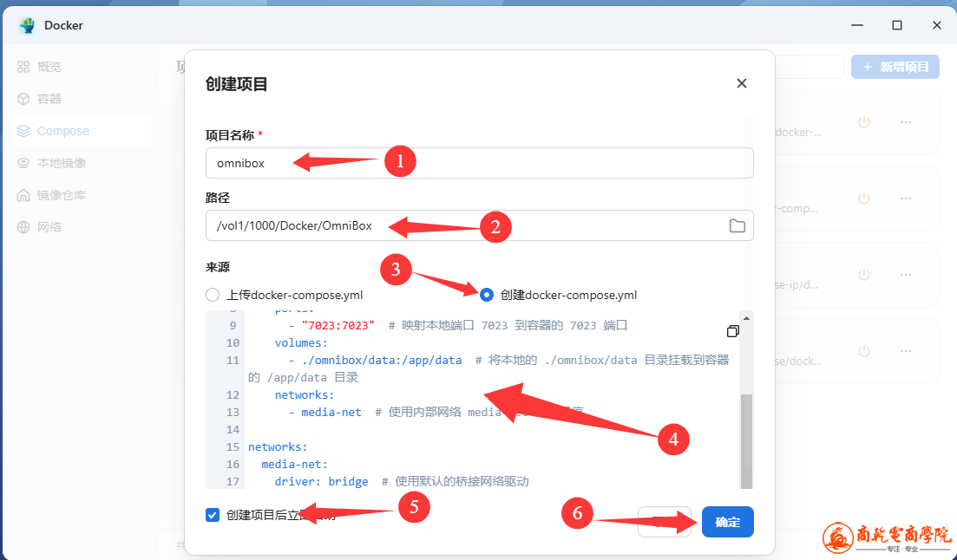This screenshot has height=560, width=957.
Task: Click the add new project button
Action: tap(895, 67)
